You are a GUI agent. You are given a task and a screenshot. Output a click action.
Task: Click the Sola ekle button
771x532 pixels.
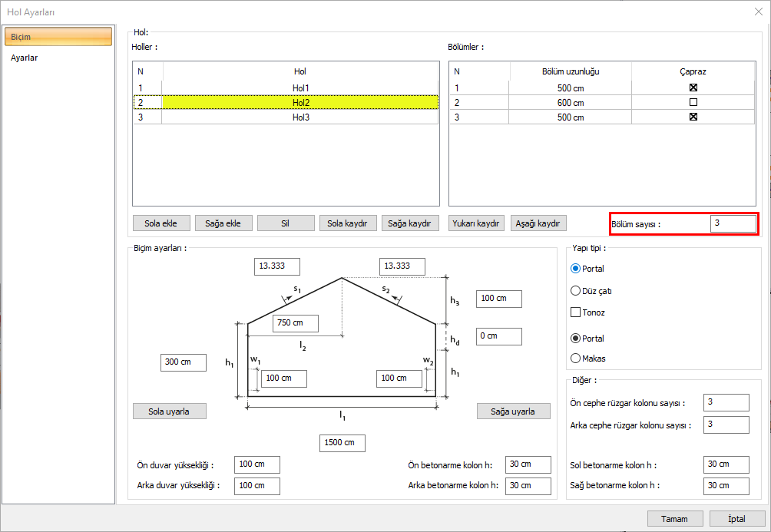[x=160, y=223]
